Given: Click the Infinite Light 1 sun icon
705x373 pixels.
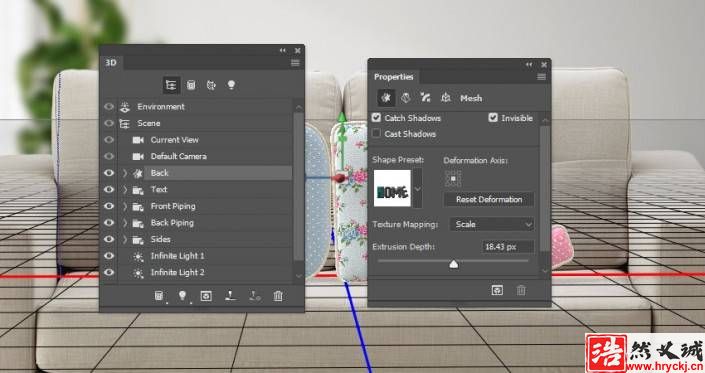Looking at the screenshot, I should point(138,256).
